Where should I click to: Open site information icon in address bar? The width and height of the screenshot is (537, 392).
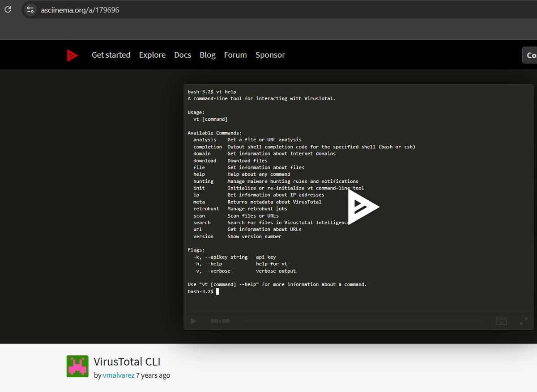pos(30,9)
